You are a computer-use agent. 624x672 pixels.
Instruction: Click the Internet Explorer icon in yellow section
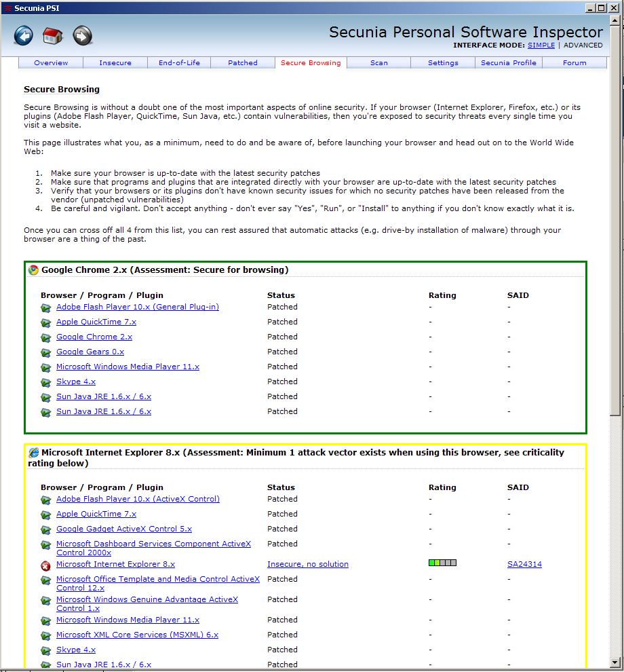click(x=33, y=453)
